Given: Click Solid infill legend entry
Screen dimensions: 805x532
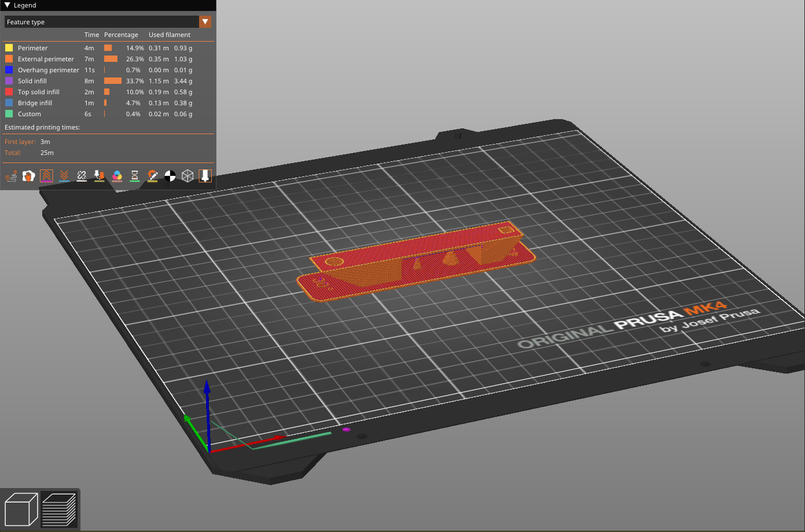Looking at the screenshot, I should [32, 81].
